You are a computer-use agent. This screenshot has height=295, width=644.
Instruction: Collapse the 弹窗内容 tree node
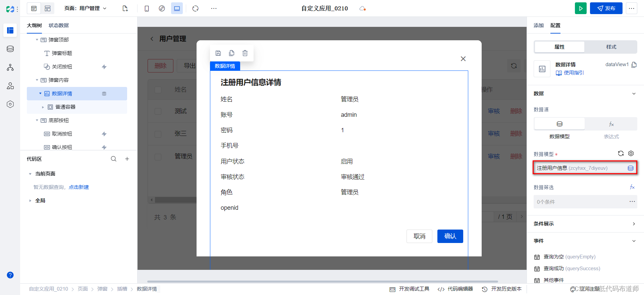(37, 80)
